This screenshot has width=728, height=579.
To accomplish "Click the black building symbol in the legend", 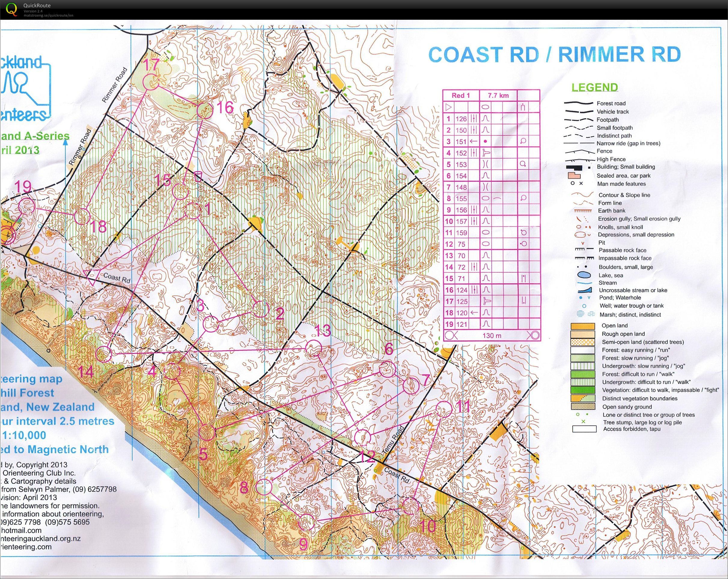I will pos(574,168).
